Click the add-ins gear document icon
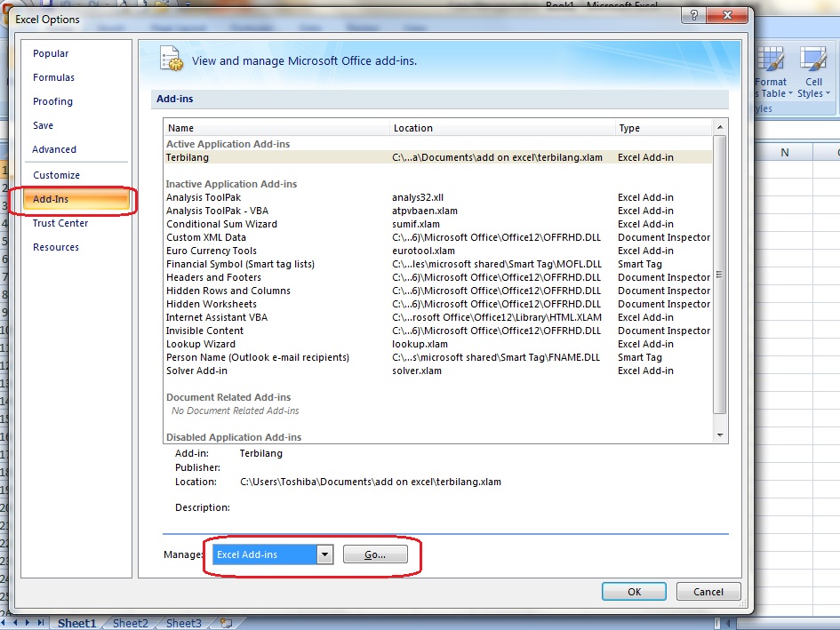This screenshot has height=630, width=840. pyautogui.click(x=172, y=59)
